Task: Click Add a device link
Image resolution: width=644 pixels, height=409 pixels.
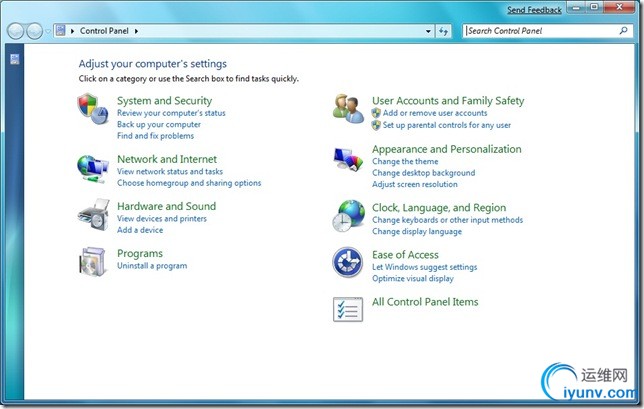Action: 140,230
